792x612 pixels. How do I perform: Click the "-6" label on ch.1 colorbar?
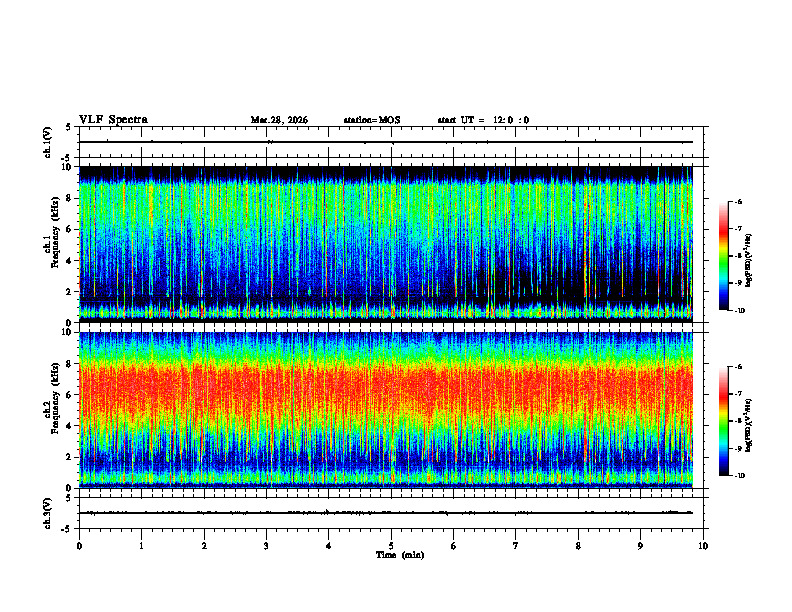(x=738, y=202)
